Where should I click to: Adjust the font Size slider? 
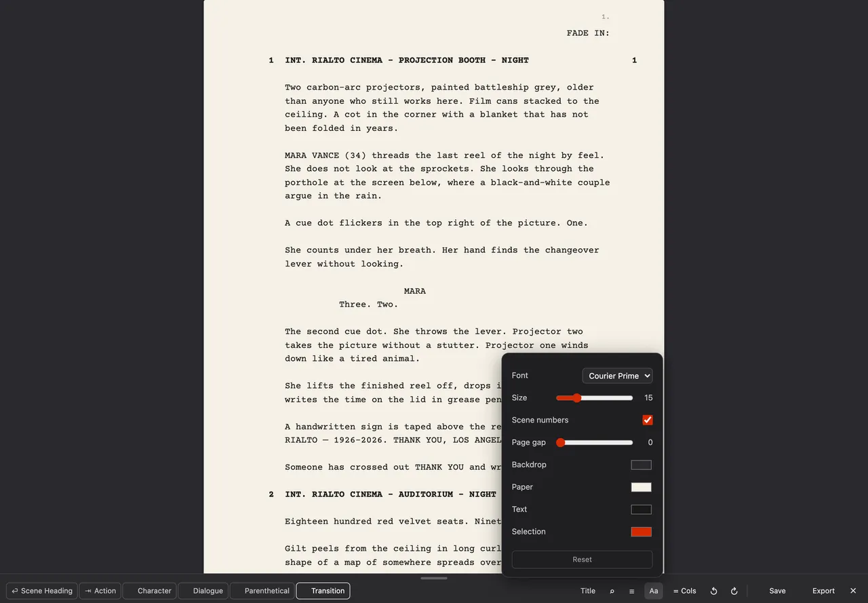[x=595, y=398]
